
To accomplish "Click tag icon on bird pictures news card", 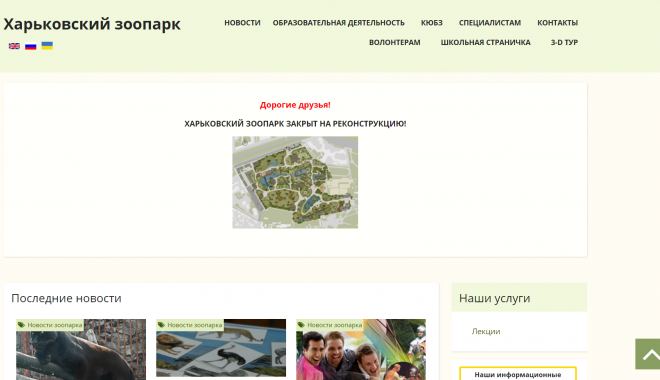I will point(161,325).
